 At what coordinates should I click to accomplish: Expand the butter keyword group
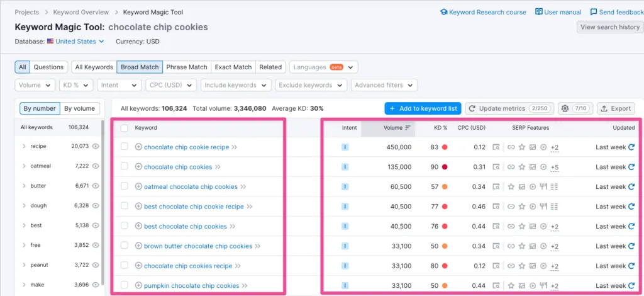tap(25, 186)
